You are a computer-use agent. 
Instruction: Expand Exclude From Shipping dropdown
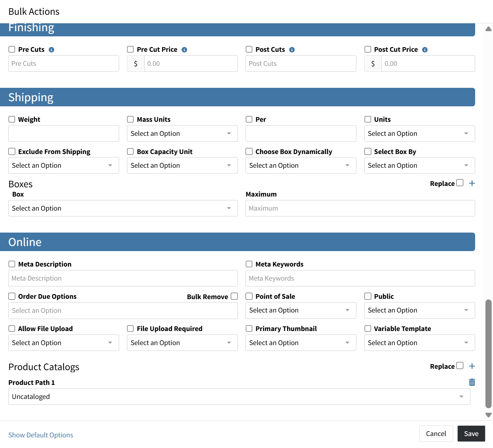[x=64, y=165]
